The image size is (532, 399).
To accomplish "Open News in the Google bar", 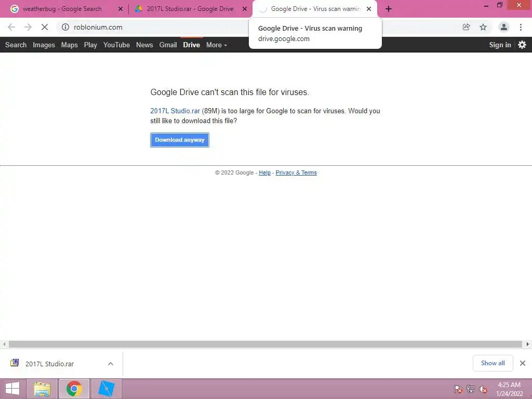I will click(144, 45).
